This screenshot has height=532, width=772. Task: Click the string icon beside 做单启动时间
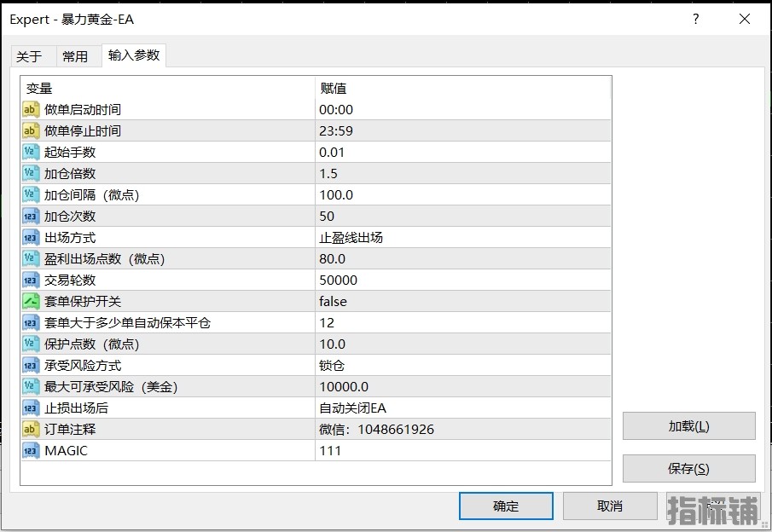(31, 110)
